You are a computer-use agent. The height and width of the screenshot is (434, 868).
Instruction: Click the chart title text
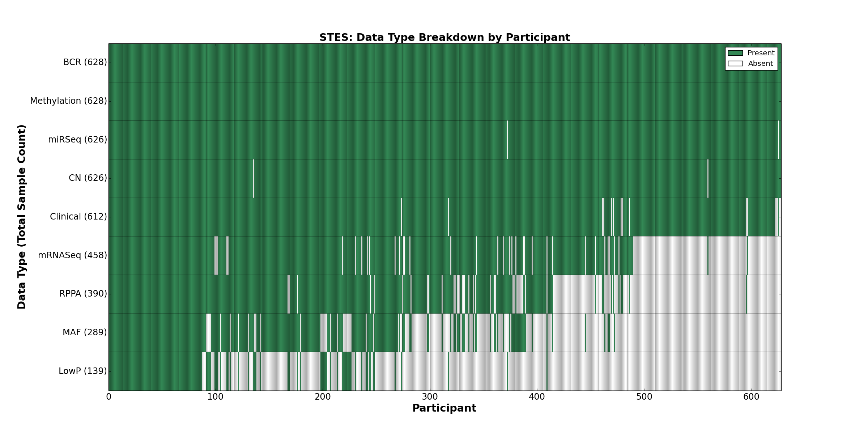pos(444,38)
